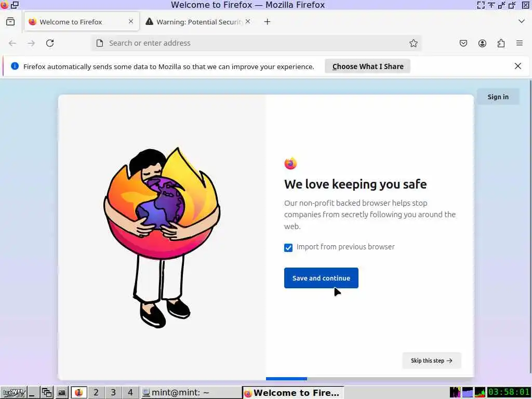Image resolution: width=532 pixels, height=399 pixels.
Task: Open Save to Pocket
Action: pos(463,43)
